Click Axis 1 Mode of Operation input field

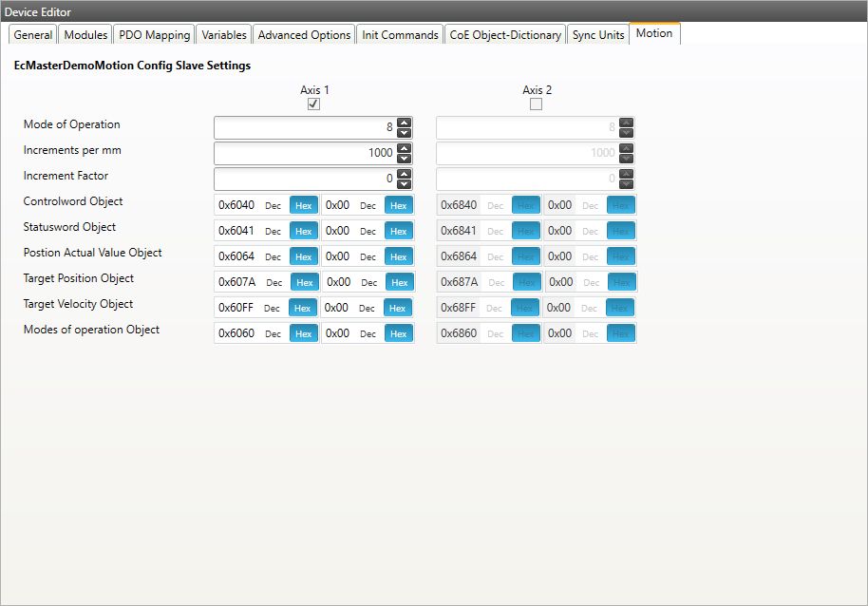click(x=304, y=128)
